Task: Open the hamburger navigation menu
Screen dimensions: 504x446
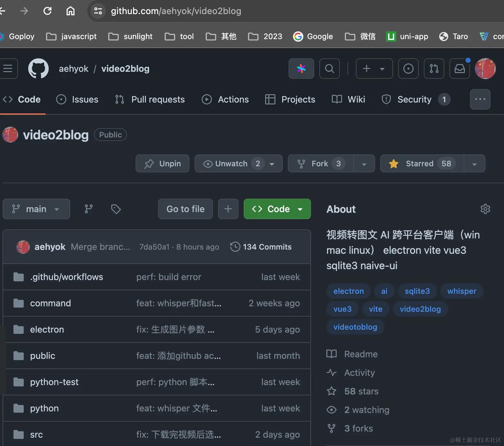Action: click(x=8, y=69)
